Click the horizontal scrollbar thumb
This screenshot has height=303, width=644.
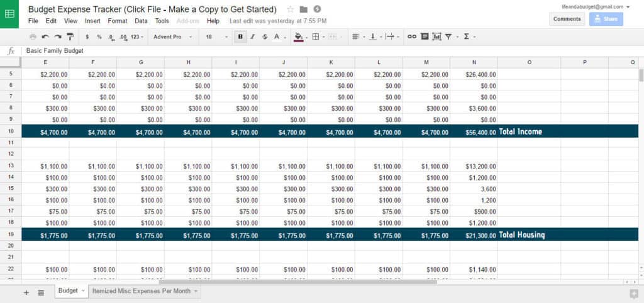click(297, 282)
